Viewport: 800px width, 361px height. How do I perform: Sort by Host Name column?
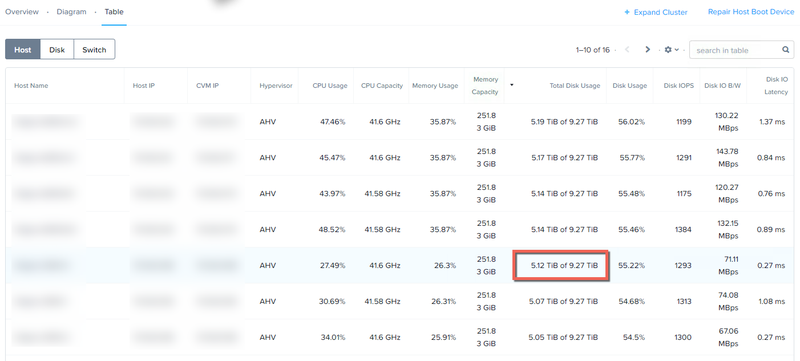click(x=31, y=86)
